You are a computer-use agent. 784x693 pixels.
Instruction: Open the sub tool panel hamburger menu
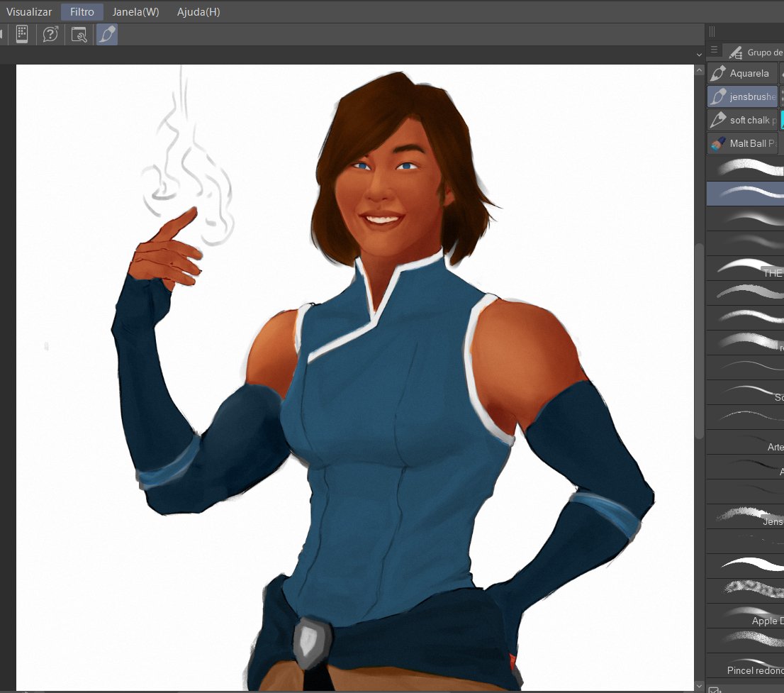(x=714, y=50)
